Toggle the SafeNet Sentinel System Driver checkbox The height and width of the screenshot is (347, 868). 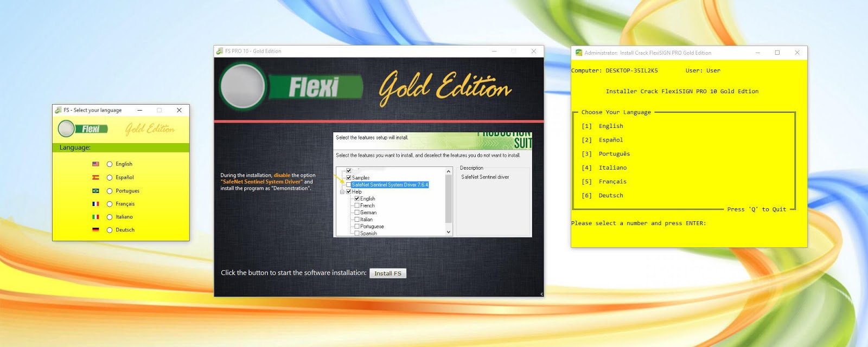349,184
